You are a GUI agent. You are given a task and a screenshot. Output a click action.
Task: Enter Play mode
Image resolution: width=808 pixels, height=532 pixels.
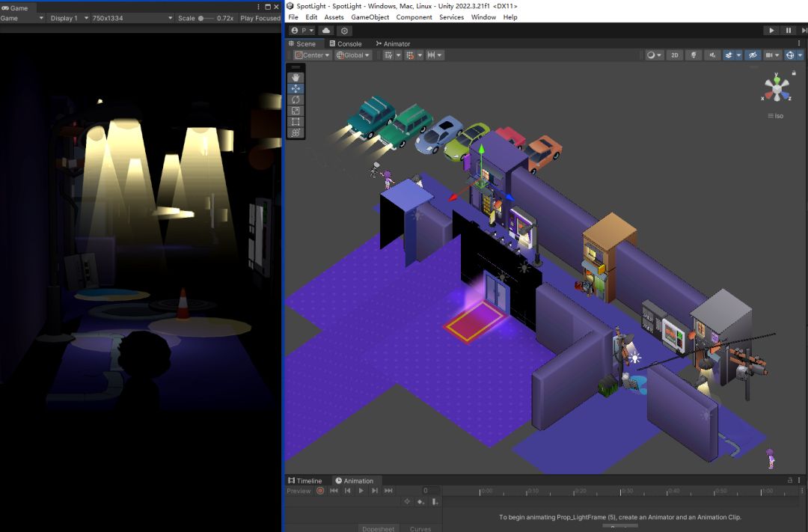[x=771, y=31]
